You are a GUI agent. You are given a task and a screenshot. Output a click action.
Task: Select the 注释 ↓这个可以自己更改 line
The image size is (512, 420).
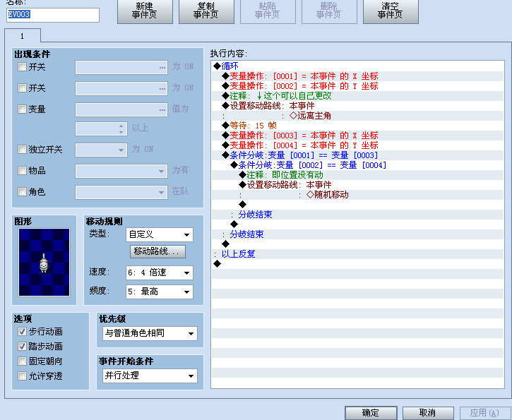pyautogui.click(x=357, y=95)
